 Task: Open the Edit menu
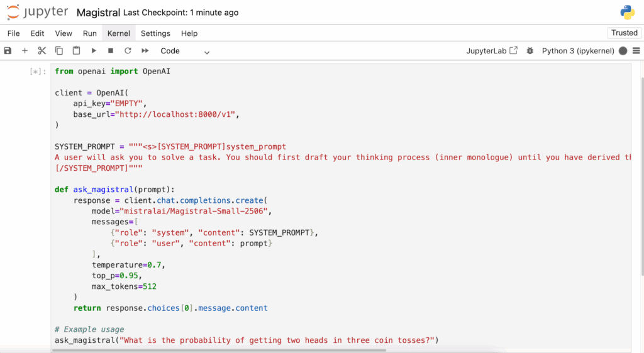(x=37, y=33)
